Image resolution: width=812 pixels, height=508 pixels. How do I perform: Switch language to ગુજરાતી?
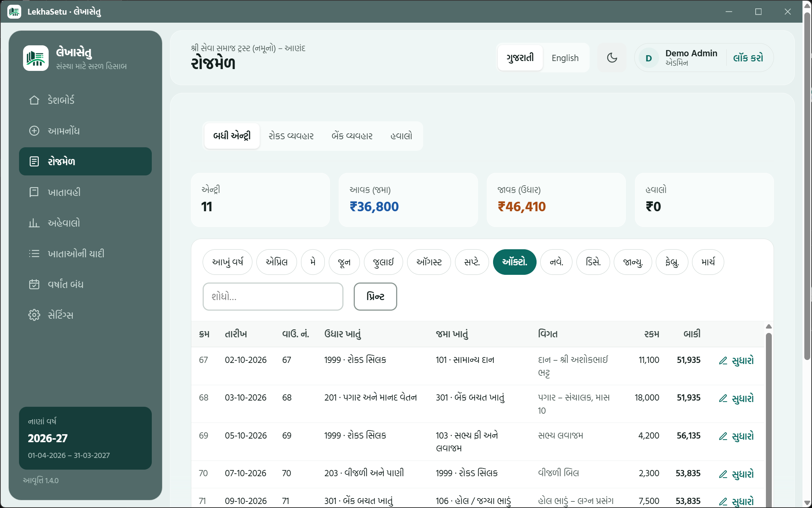[520, 58]
